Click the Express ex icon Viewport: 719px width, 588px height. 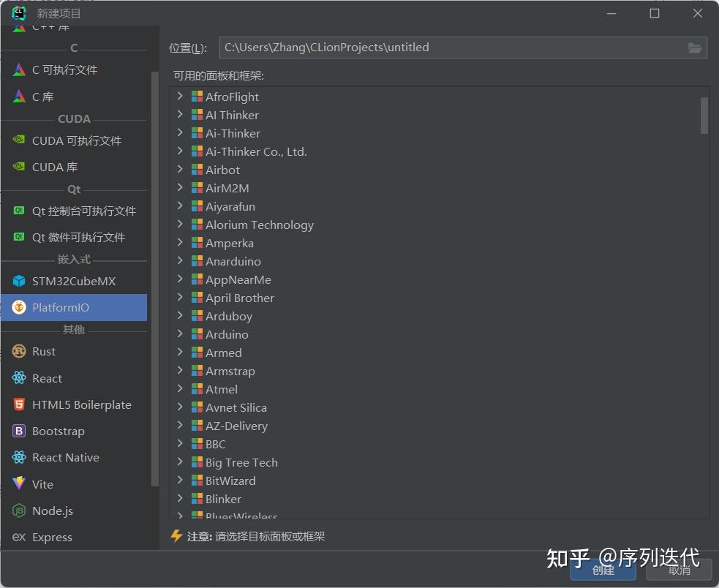pos(19,537)
